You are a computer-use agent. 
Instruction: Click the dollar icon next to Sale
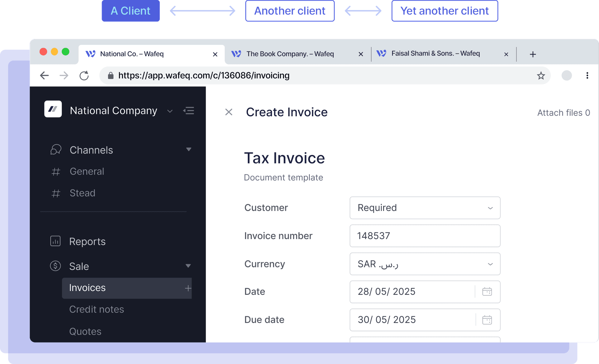pyautogui.click(x=55, y=266)
